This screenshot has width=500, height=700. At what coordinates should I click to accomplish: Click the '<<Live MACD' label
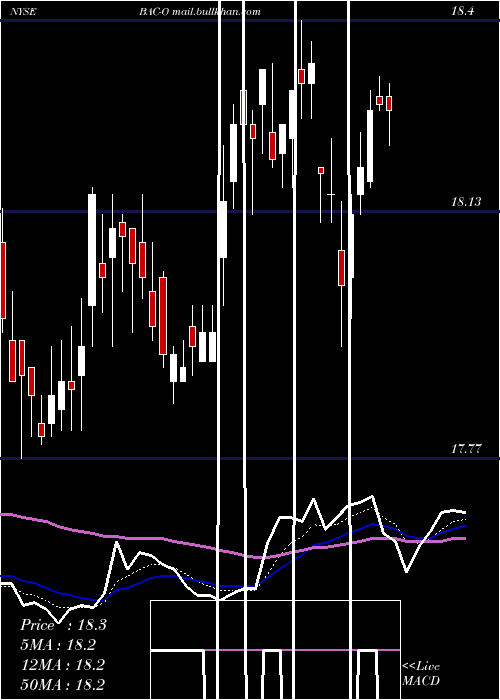click(x=421, y=673)
